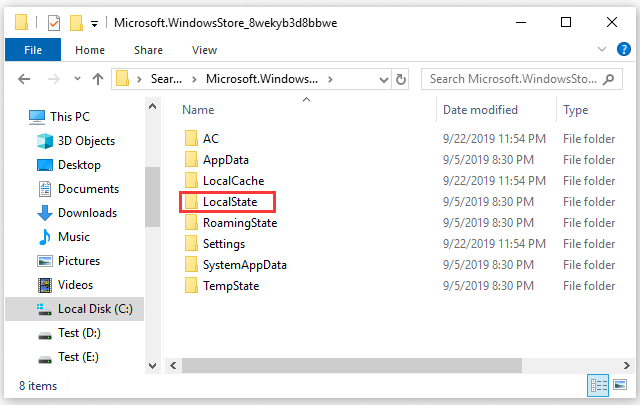Click the AC folder's date 9/22/2019 11:54 PM
Screen dimensions: 640x405
[494, 139]
